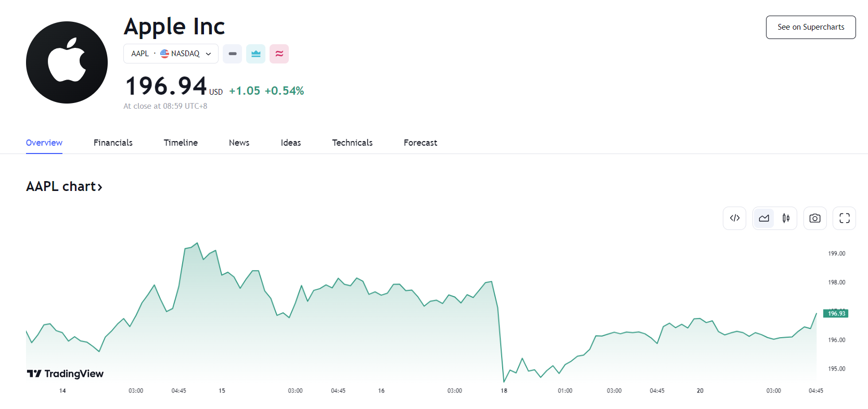Click the US flag NASDAQ icon
This screenshot has width=868, height=409.
click(164, 54)
